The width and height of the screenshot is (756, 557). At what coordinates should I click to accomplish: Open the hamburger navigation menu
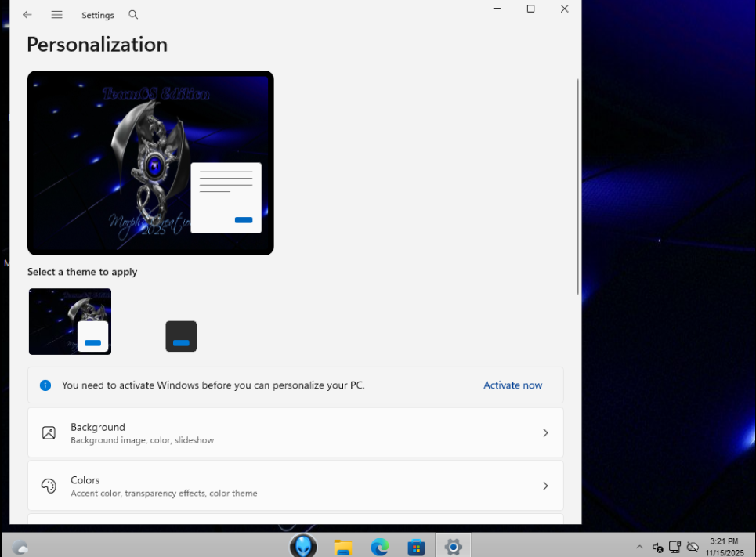coord(56,15)
